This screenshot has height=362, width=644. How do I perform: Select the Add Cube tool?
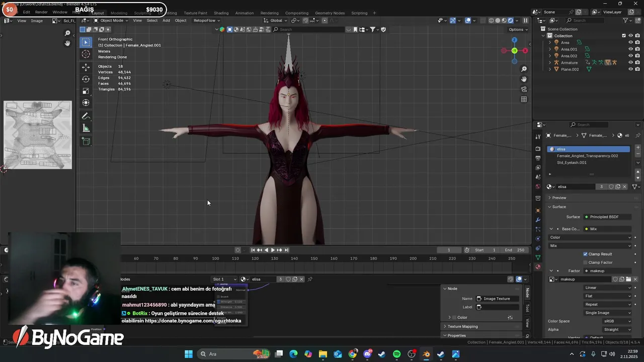tap(86, 142)
